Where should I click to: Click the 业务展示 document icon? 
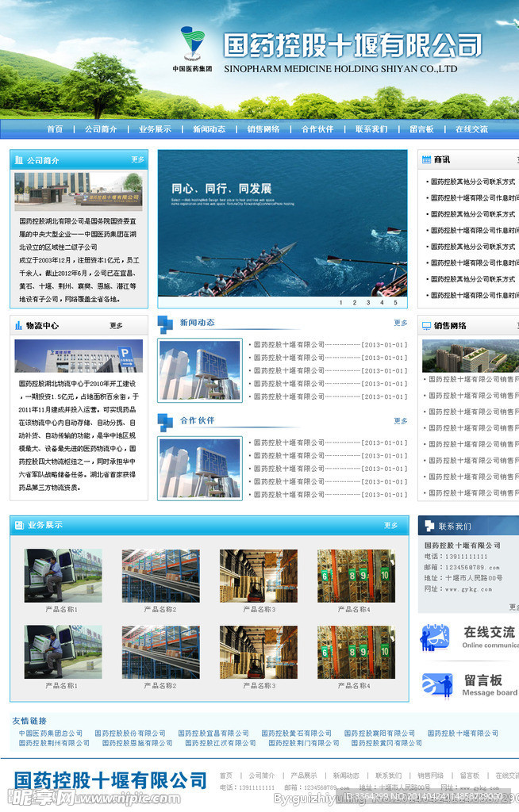point(19,525)
